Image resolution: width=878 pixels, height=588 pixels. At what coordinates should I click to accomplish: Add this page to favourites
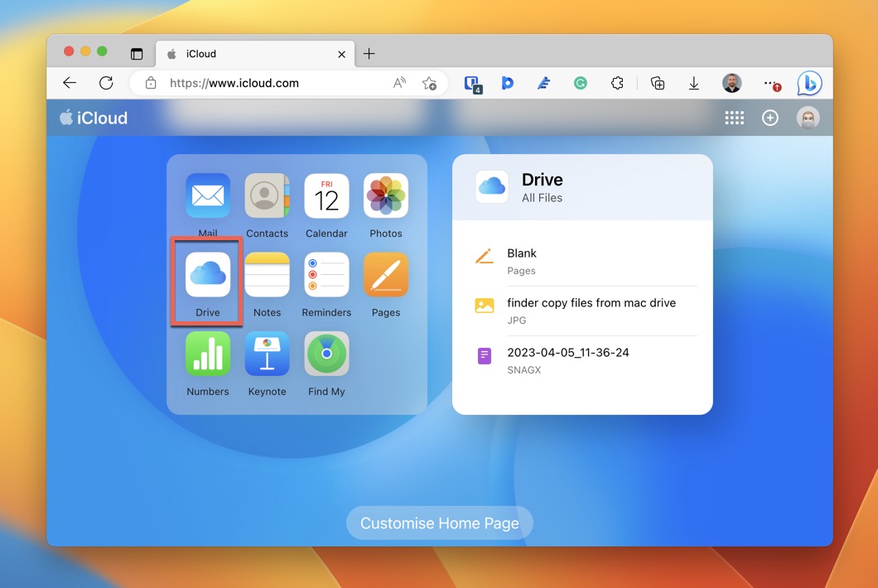430,83
